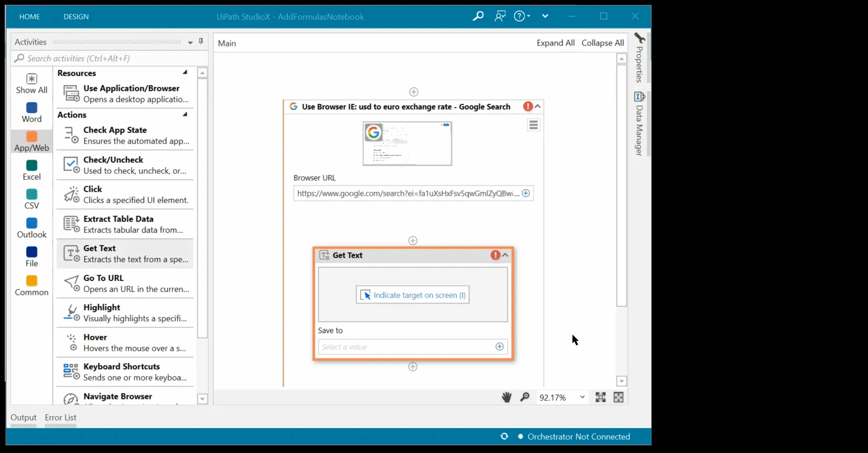
Task: Open the Browser URL plus menu
Action: click(526, 194)
